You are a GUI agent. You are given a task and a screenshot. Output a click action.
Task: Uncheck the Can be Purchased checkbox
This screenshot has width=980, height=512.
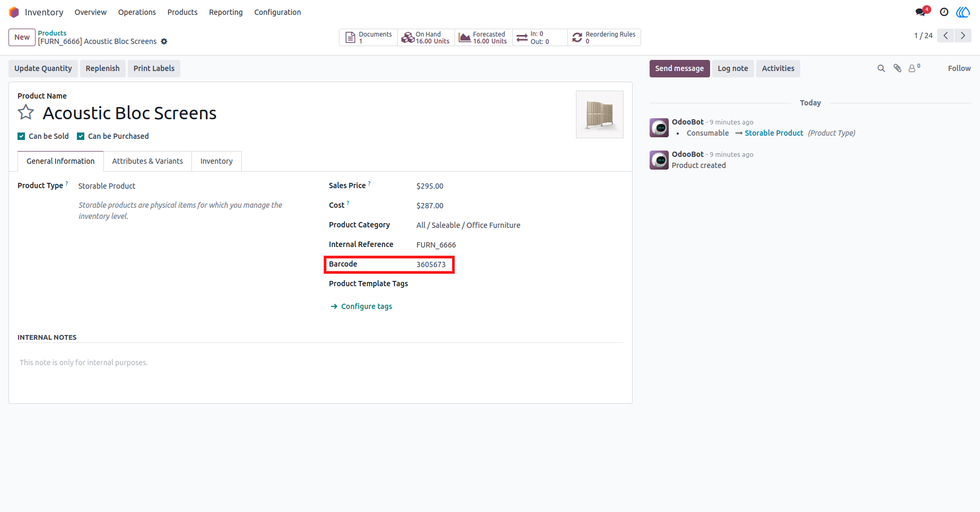81,136
